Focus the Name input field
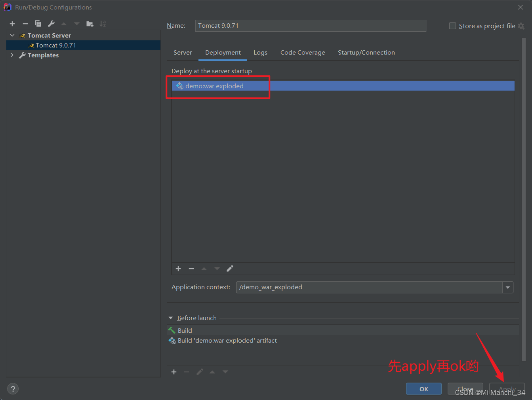The width and height of the screenshot is (532, 400). [311, 26]
